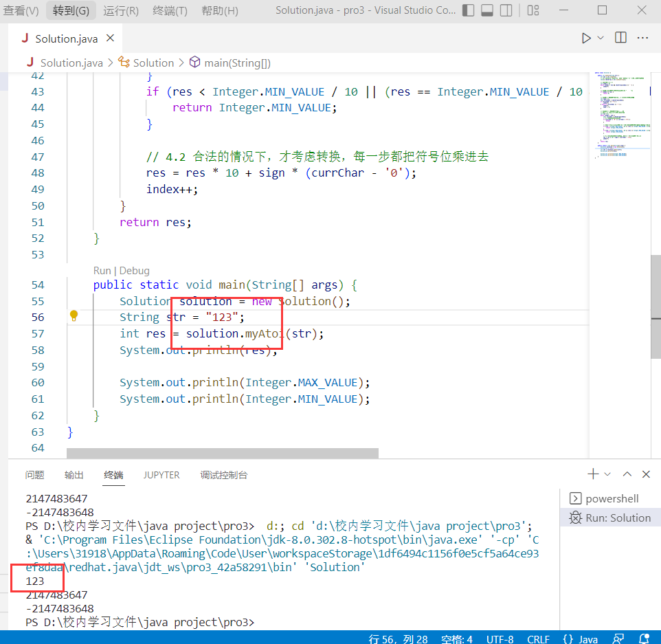Split the editor to the right

click(620, 38)
